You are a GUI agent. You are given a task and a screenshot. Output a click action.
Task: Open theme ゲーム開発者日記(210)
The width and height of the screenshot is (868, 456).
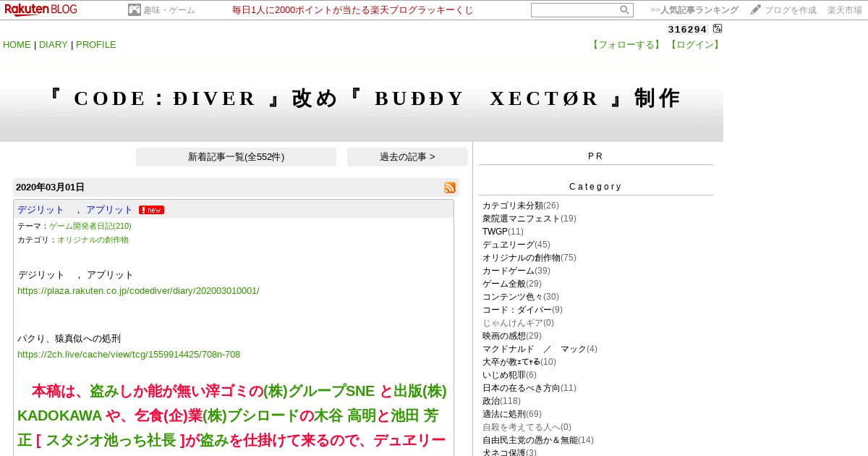pyautogui.click(x=90, y=226)
